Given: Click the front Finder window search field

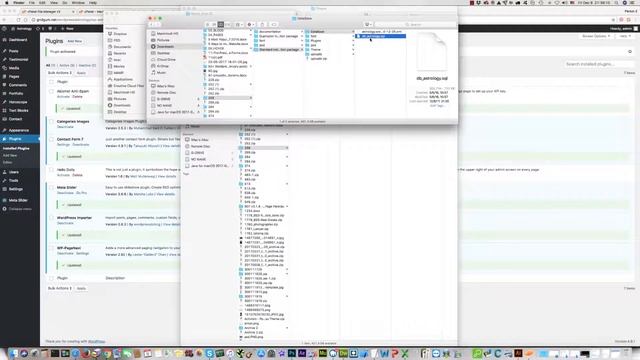Looking at the screenshot, I should (x=415, y=25).
